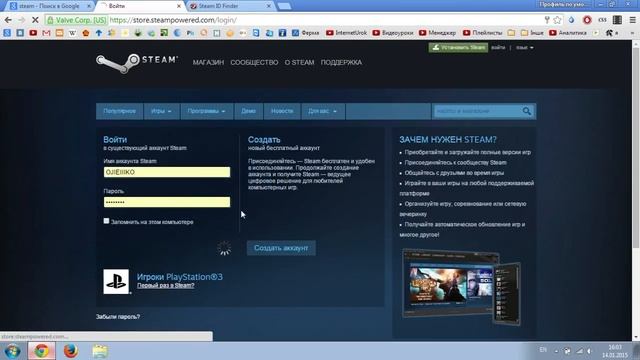Expand the Игры dropdown in the store nav
This screenshot has height=360, width=640.
[161, 111]
